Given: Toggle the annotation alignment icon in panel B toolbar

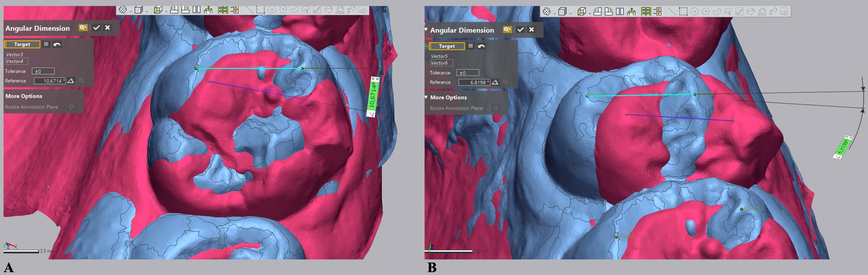Looking at the screenshot, I should (x=657, y=11).
